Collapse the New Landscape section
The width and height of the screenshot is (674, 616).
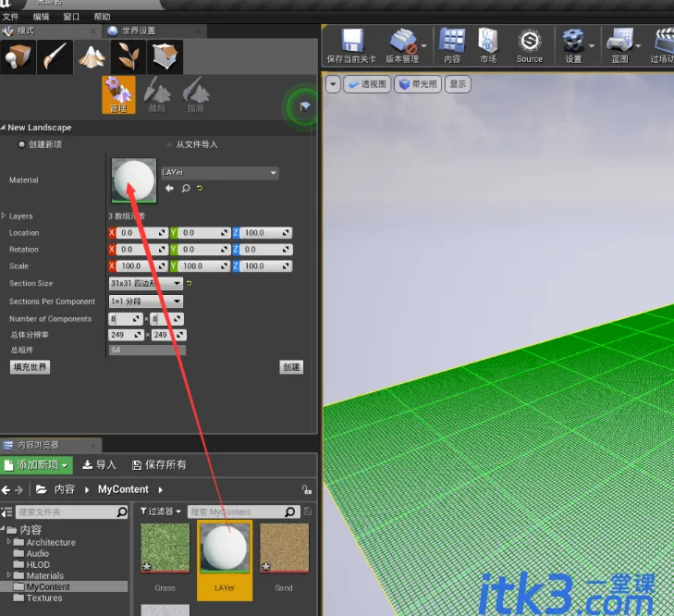coord(3,128)
